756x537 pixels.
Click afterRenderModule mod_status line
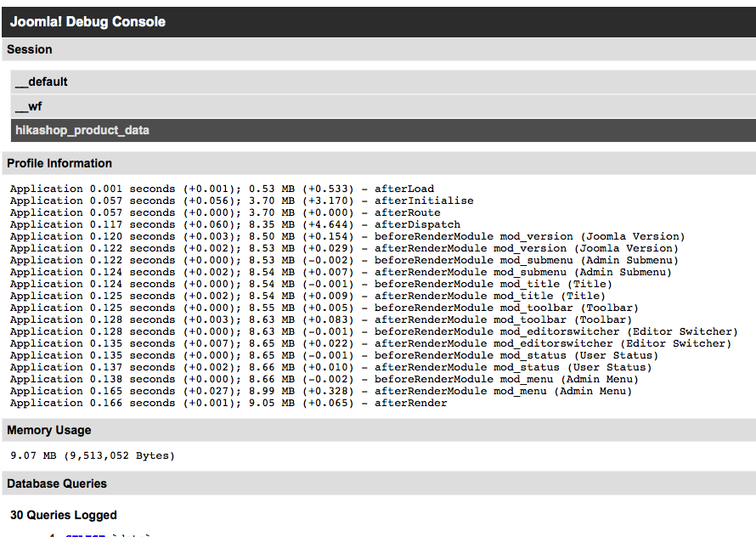[x=330, y=367]
